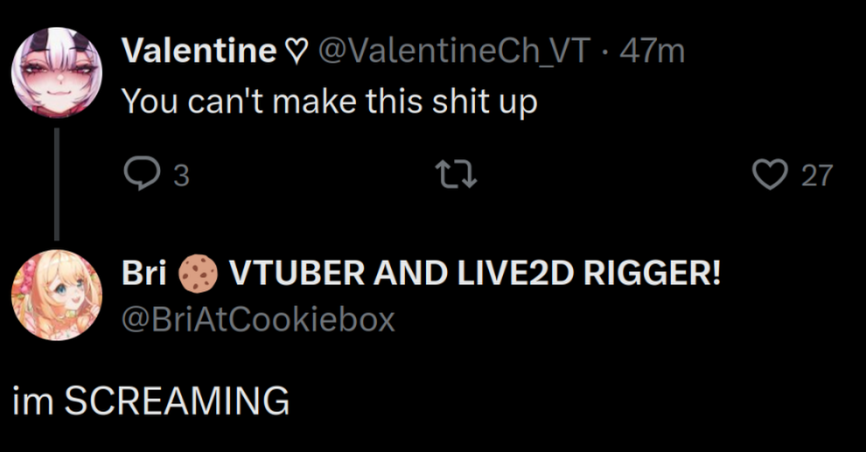
Task: Select the "You can't make this shit up" tweet text
Action: tap(329, 102)
